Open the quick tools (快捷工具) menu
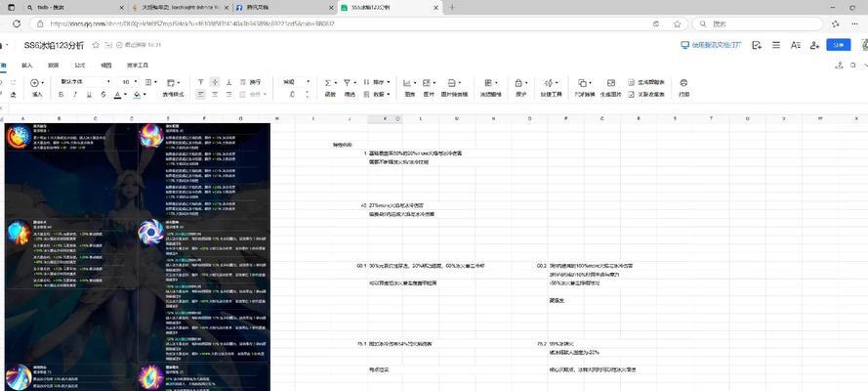The height and width of the screenshot is (391, 868). coord(551,88)
